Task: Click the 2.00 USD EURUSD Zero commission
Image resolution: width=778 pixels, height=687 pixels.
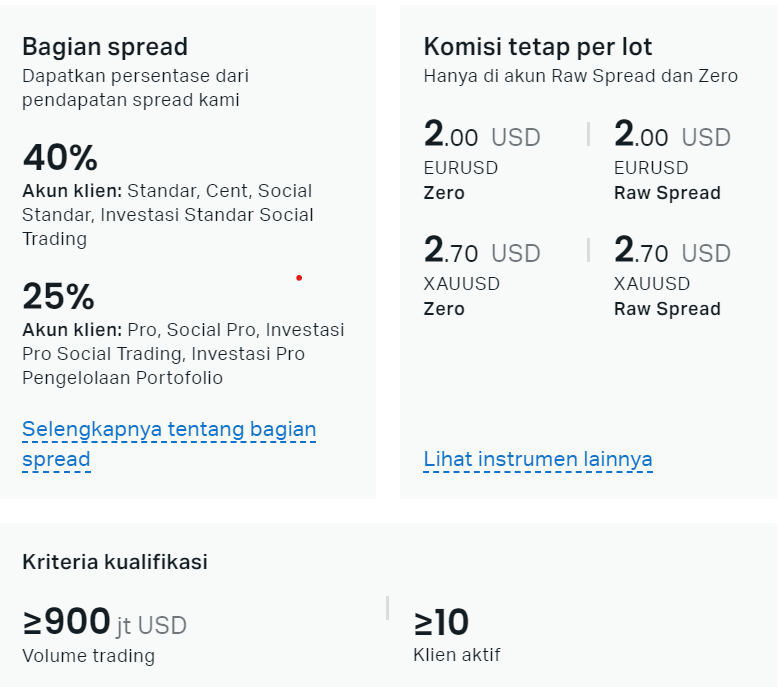Action: point(482,135)
